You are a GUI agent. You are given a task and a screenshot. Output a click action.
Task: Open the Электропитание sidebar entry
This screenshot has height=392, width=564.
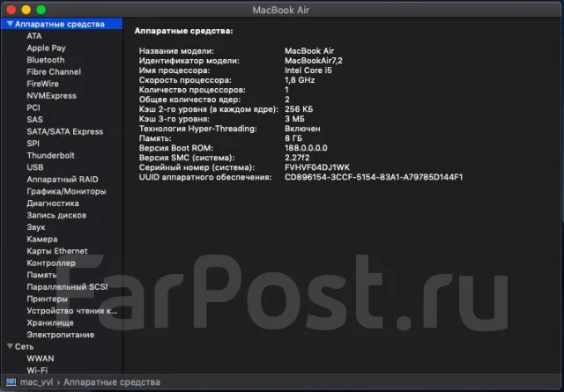(x=61, y=335)
